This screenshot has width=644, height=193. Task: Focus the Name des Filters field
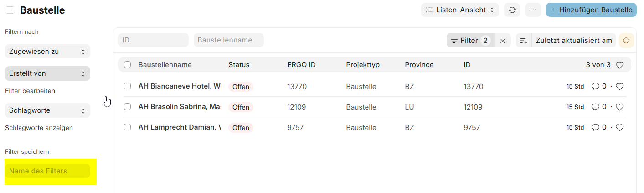pos(47,171)
